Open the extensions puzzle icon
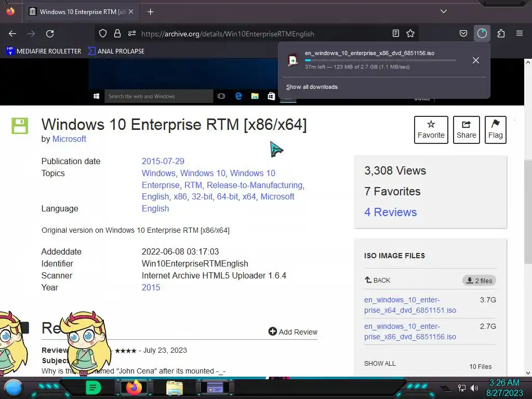The width and height of the screenshot is (532, 399). [501, 33]
